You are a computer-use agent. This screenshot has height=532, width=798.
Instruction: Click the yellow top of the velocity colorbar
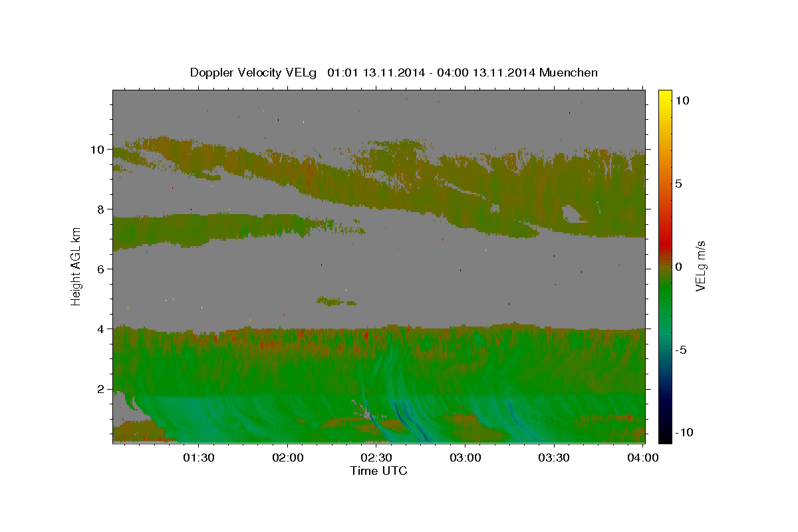tap(665, 96)
